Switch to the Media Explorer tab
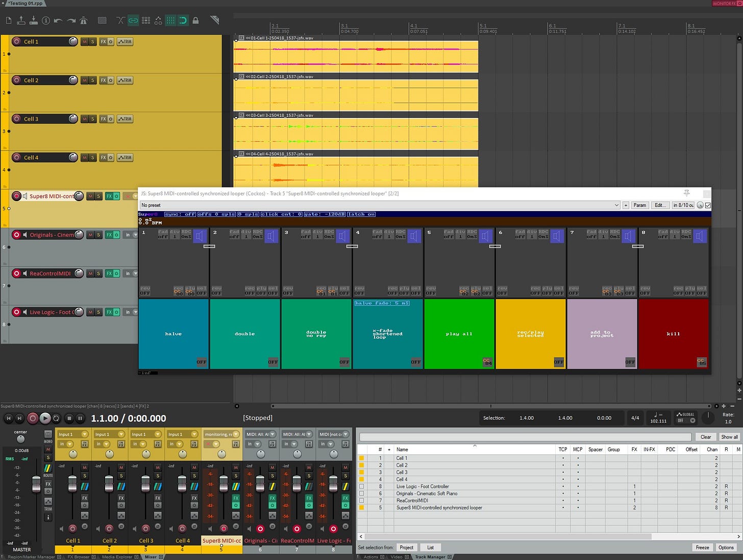 coord(117,557)
